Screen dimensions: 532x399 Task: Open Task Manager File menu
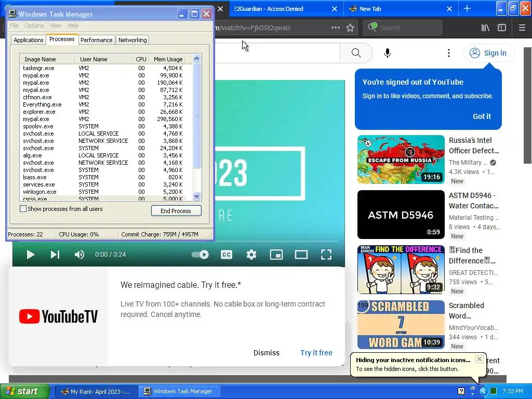point(14,25)
